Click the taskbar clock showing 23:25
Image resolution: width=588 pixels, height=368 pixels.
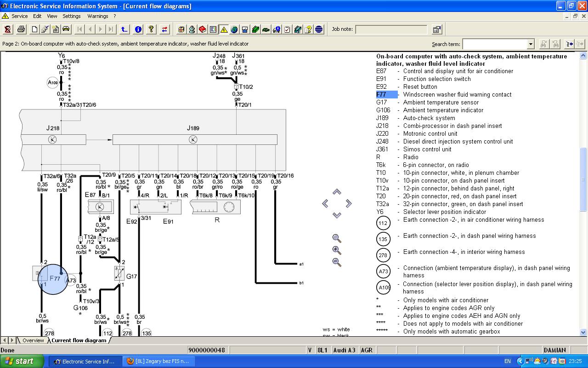coord(575,362)
